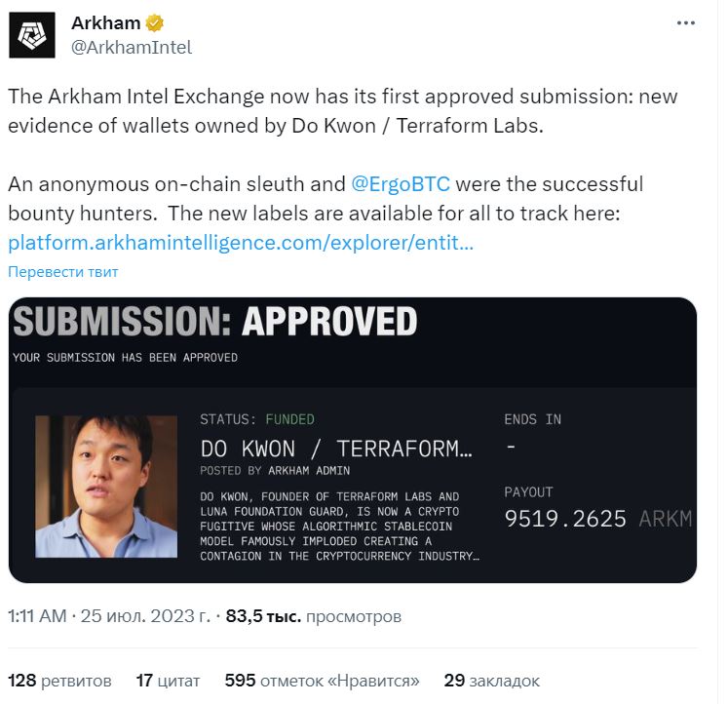The height and width of the screenshot is (704, 728).
Task: Open the @ArkhamIntel handle
Action: click(x=132, y=48)
